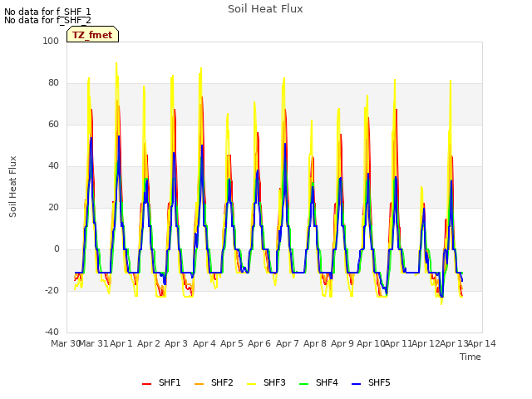The height and width of the screenshot is (399, 532).
Task: Click the 100 y-axis tick label
Action: (51, 41)
